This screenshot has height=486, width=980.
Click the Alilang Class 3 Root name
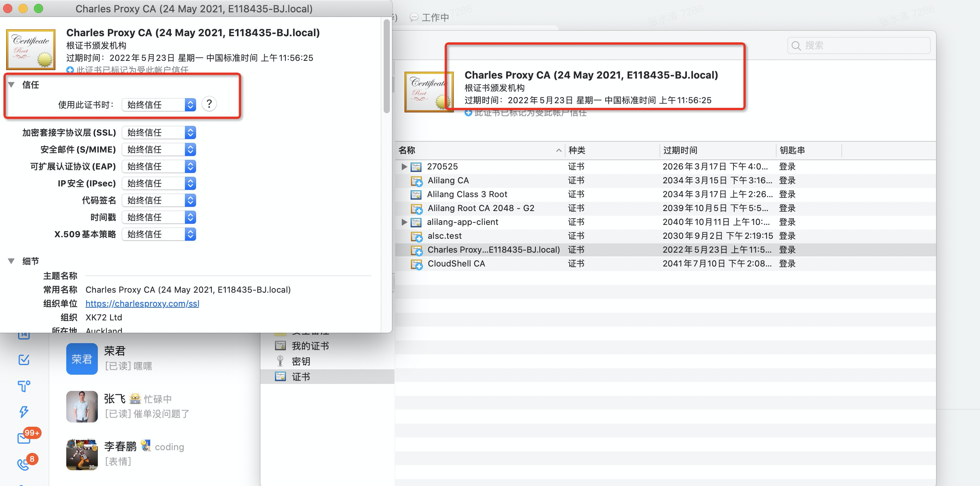[467, 194]
